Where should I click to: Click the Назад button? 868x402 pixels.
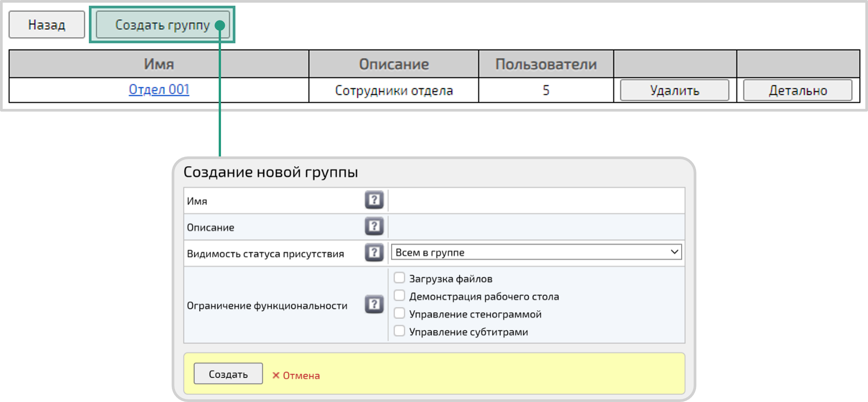46,25
